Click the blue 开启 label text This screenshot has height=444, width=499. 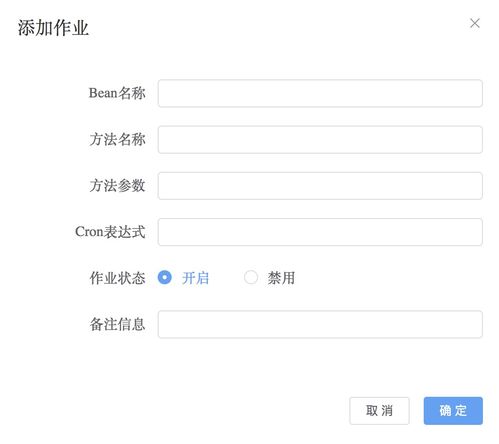pyautogui.click(x=195, y=278)
